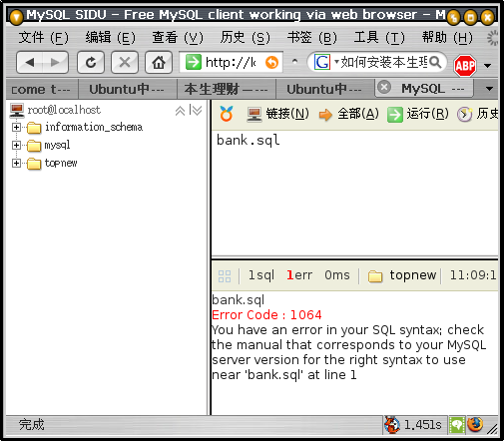504x441 pixels.
Task: Click the 运行(R) run button
Action: pos(418,114)
